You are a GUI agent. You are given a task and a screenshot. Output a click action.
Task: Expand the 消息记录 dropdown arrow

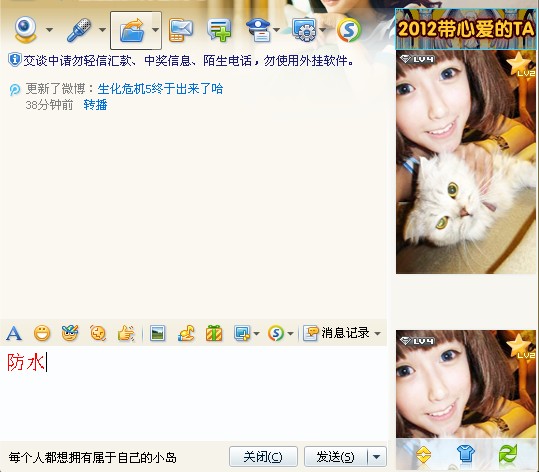pos(377,333)
